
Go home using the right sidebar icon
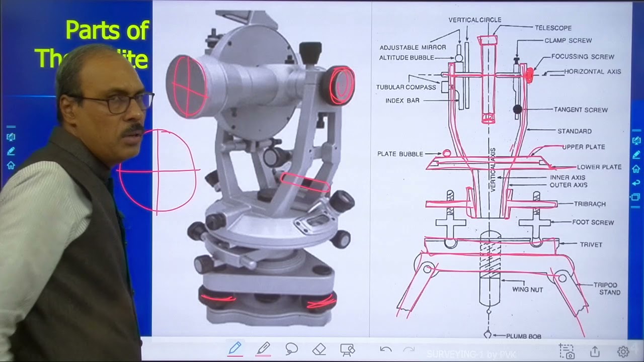coord(636,168)
